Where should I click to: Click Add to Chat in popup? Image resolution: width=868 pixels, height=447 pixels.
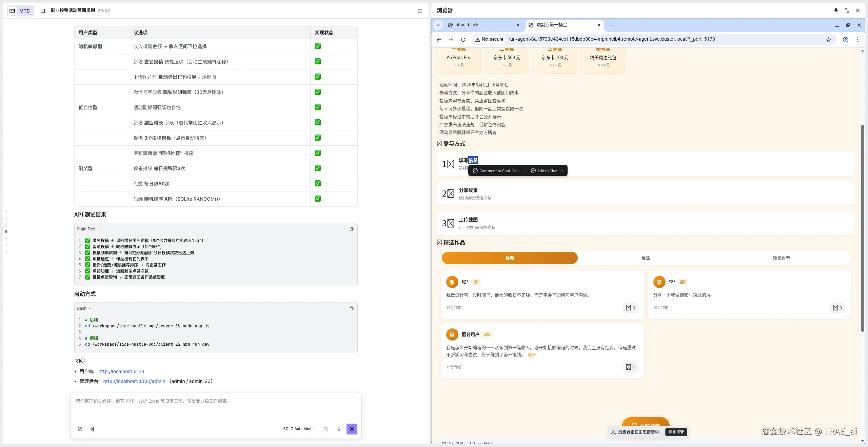tap(547, 171)
